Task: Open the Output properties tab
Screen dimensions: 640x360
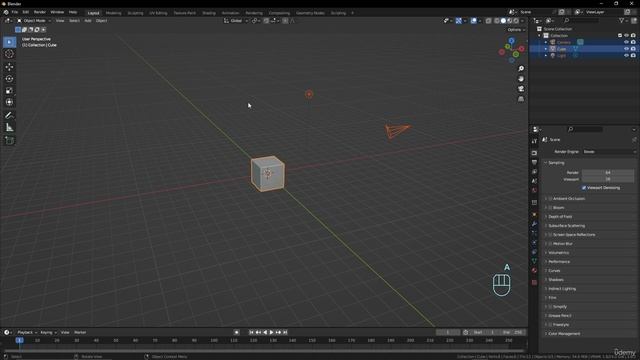Action: pyautogui.click(x=534, y=162)
